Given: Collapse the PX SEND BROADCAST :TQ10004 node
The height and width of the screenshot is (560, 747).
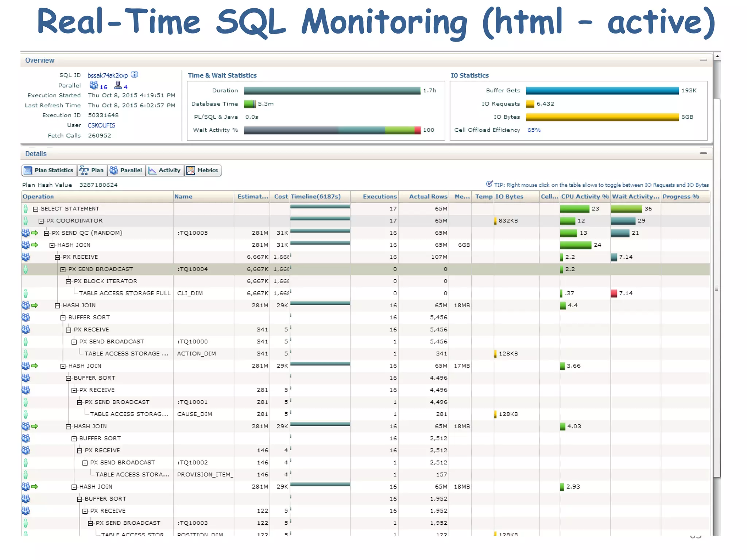Looking at the screenshot, I should pos(63,269).
